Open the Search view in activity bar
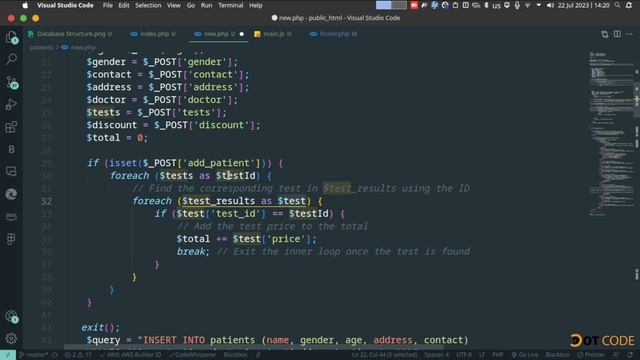The width and height of the screenshot is (640, 360). point(11,59)
